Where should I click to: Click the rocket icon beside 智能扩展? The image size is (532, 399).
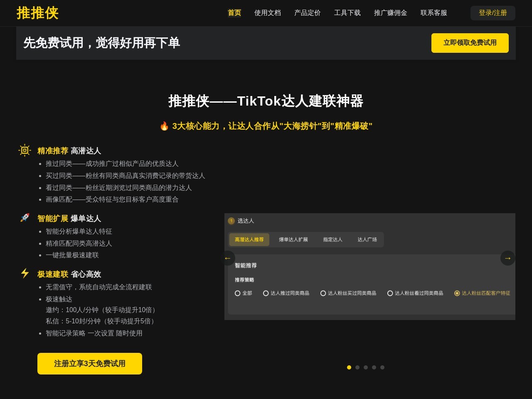tap(25, 218)
